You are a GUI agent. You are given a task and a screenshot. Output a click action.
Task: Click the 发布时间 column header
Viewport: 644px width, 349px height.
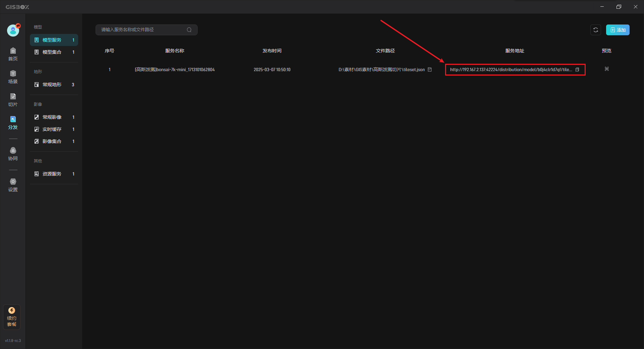point(272,51)
